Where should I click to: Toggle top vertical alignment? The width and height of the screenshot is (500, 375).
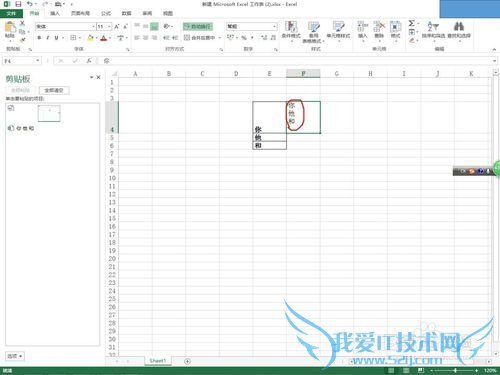pos(137,26)
